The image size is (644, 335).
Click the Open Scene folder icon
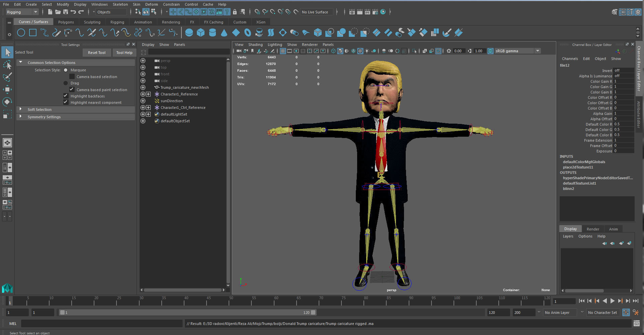pyautogui.click(x=58, y=12)
